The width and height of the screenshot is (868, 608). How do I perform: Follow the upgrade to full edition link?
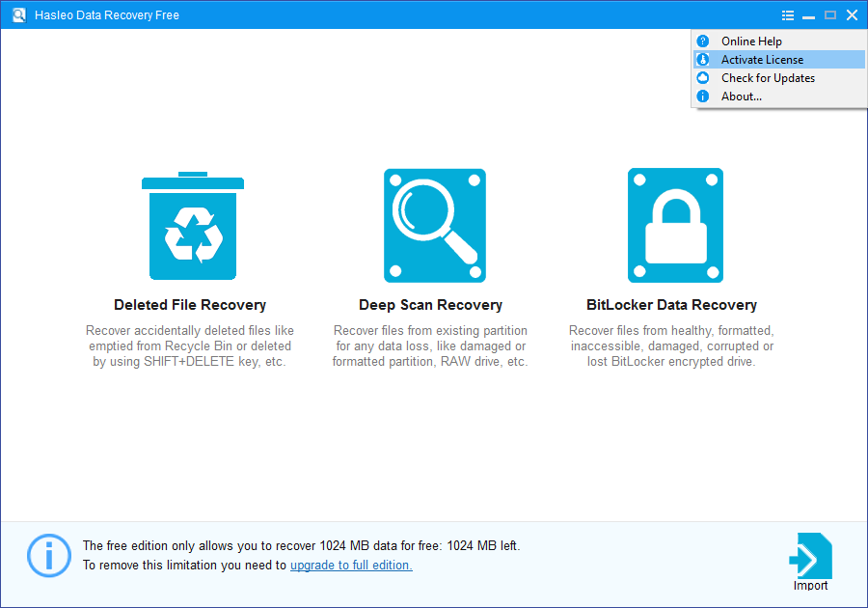click(351, 565)
